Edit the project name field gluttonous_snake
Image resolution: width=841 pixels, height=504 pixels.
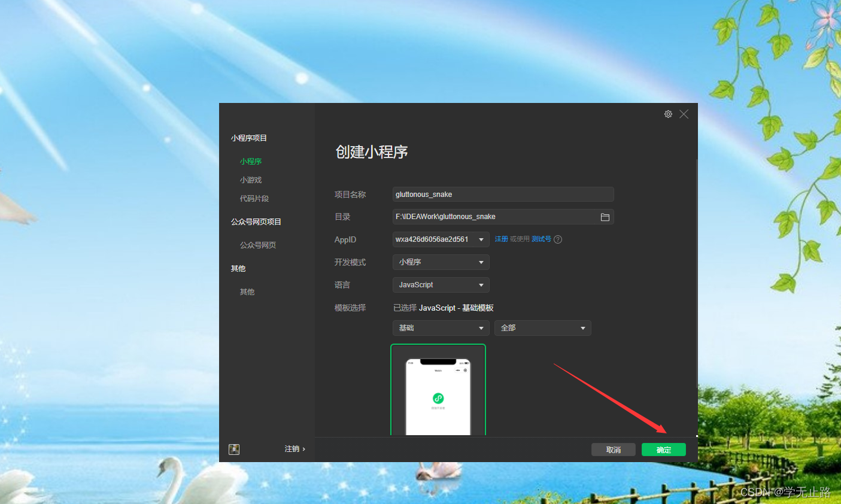click(x=503, y=195)
